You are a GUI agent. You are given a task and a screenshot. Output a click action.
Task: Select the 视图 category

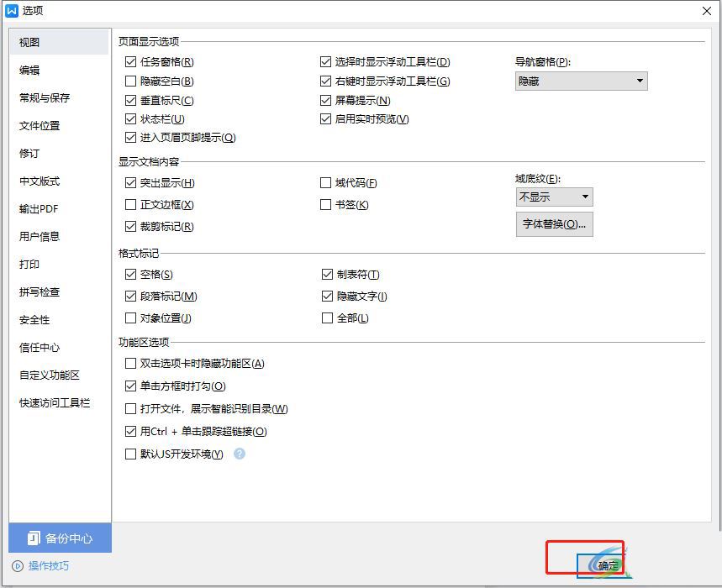pyautogui.click(x=59, y=42)
